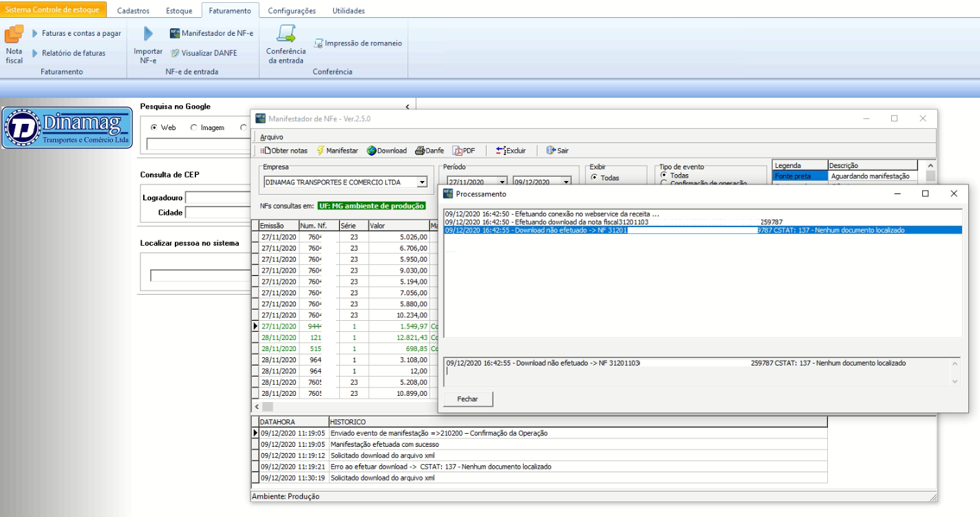Export using the PDF toolbar icon
Image resolution: width=980 pixels, height=517 pixels.
tap(457, 151)
